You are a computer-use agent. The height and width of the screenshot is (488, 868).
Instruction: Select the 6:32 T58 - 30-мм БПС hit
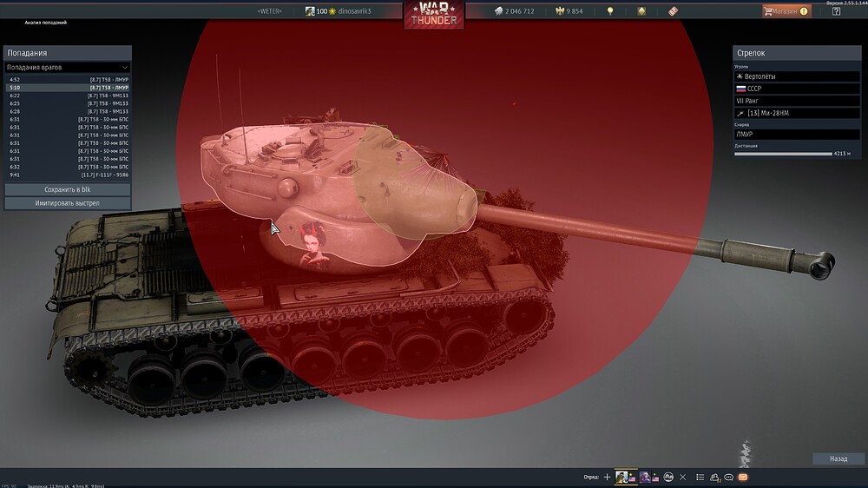[x=68, y=167]
